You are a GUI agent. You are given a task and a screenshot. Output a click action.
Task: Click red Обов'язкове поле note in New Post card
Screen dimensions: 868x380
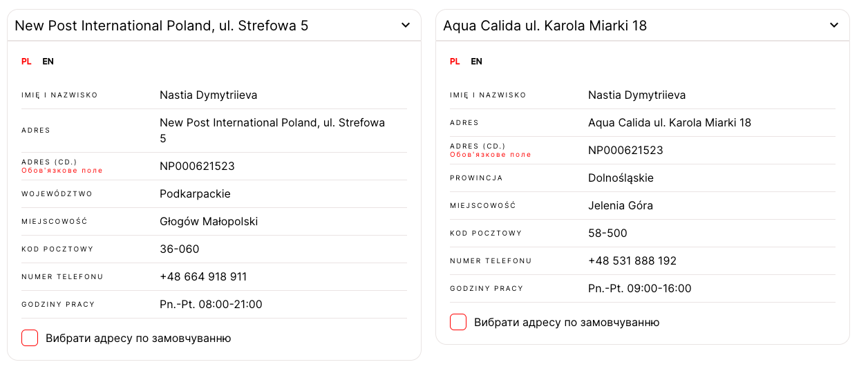click(x=62, y=171)
